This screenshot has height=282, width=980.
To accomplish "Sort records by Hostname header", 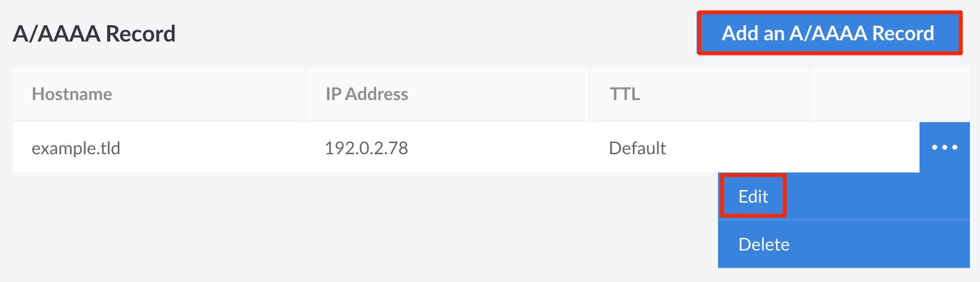I will pyautogui.click(x=72, y=94).
